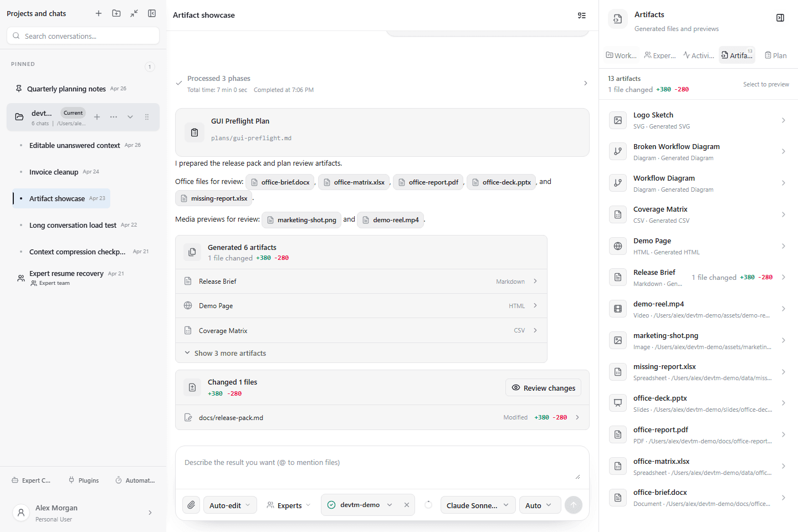Screen dimensions: 798x532
Task: Open Automations in the sidebar footer
Action: 135,480
